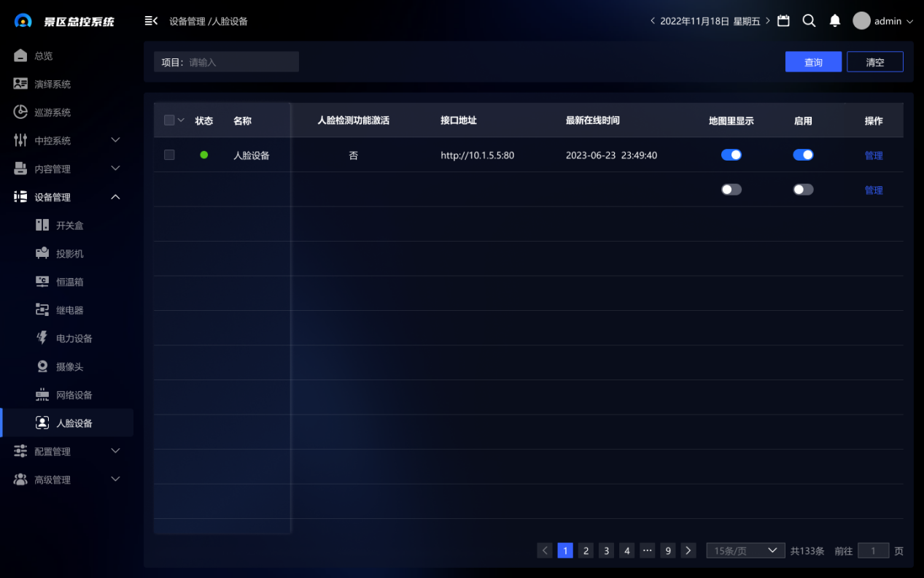
Task: Open notifications bell icon
Action: [x=835, y=21]
